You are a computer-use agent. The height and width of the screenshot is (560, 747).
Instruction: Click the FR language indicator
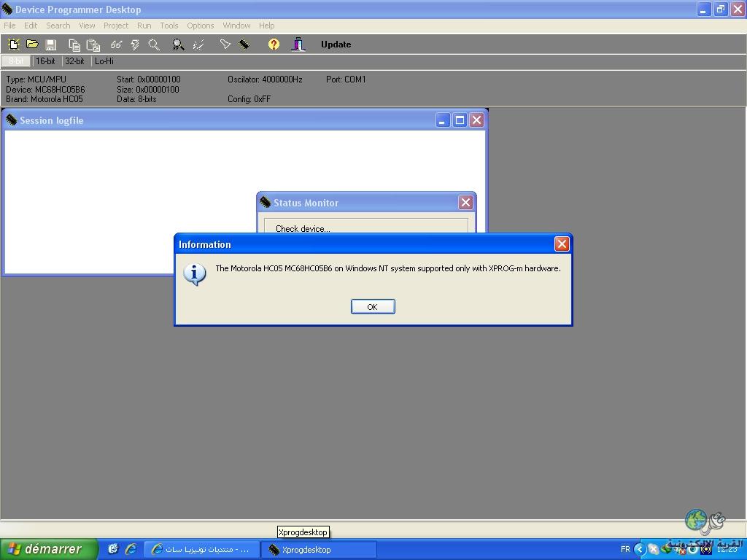point(625,549)
